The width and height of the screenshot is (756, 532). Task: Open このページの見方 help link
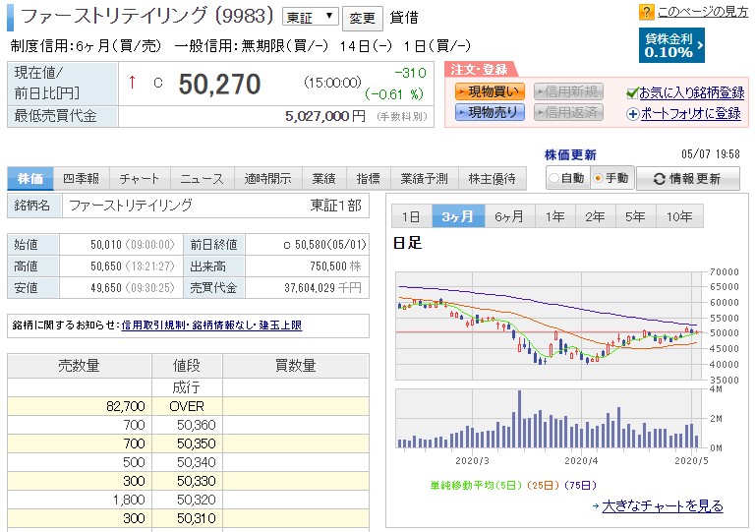703,12
